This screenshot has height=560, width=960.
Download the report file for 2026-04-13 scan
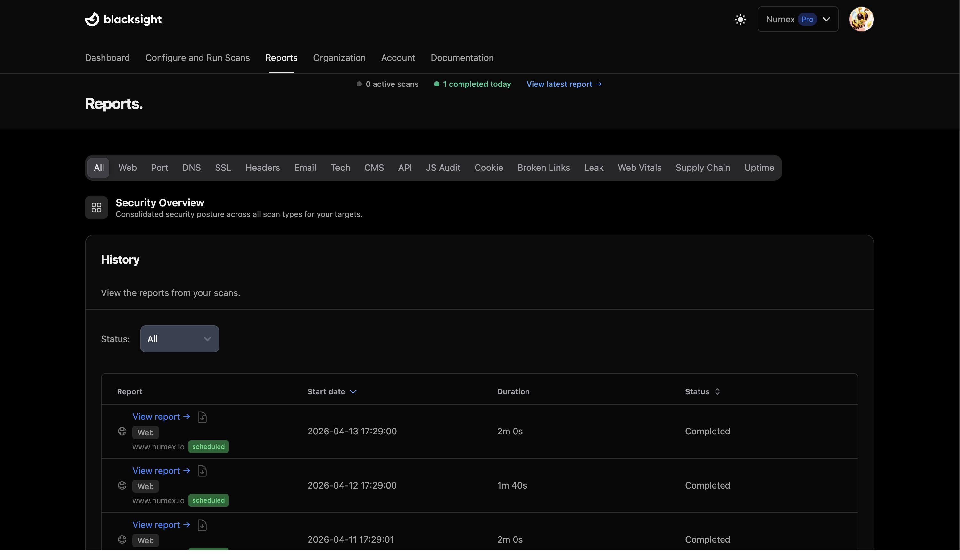(x=202, y=417)
